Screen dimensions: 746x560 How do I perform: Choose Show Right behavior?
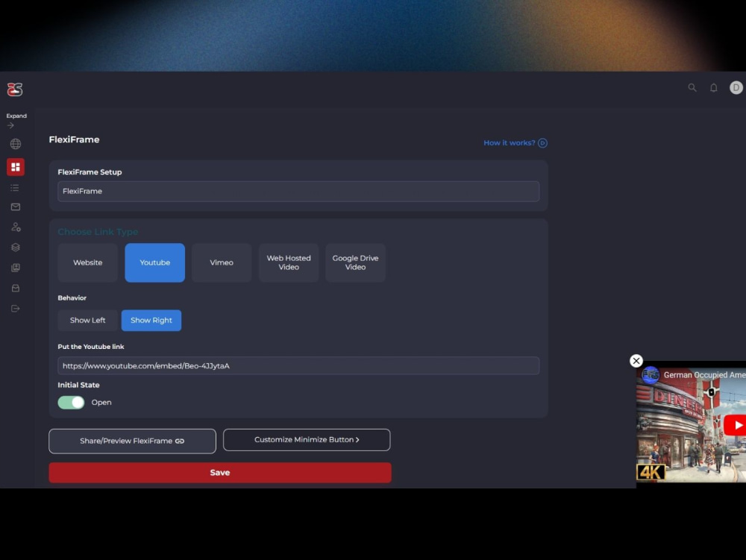point(151,321)
